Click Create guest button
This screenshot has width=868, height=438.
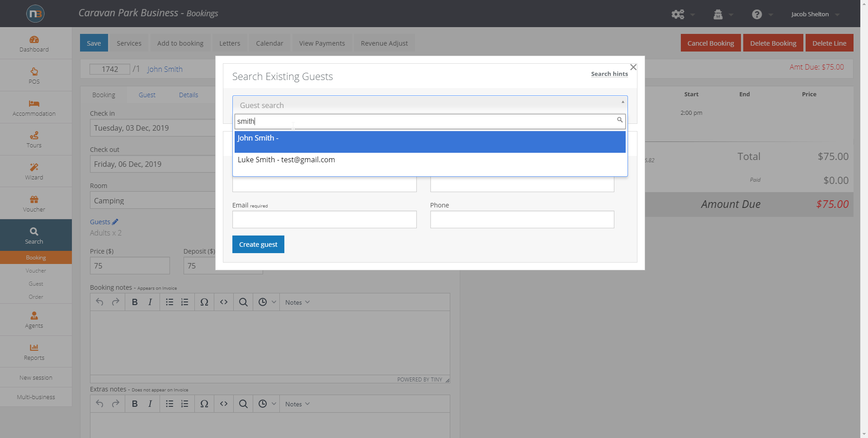coord(258,245)
